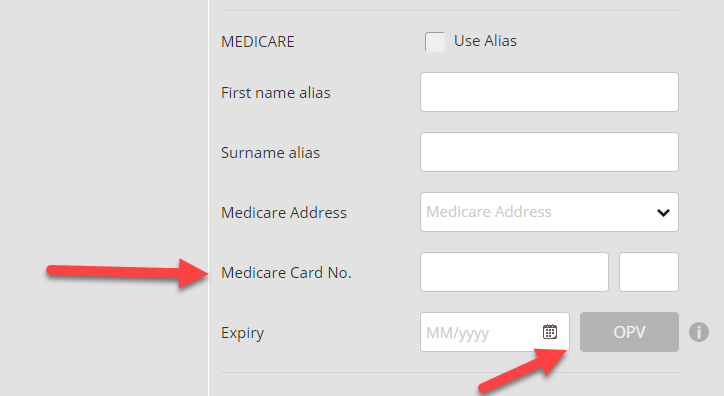The width and height of the screenshot is (724, 396).
Task: Click the Medicare Card No. label
Action: pos(286,273)
